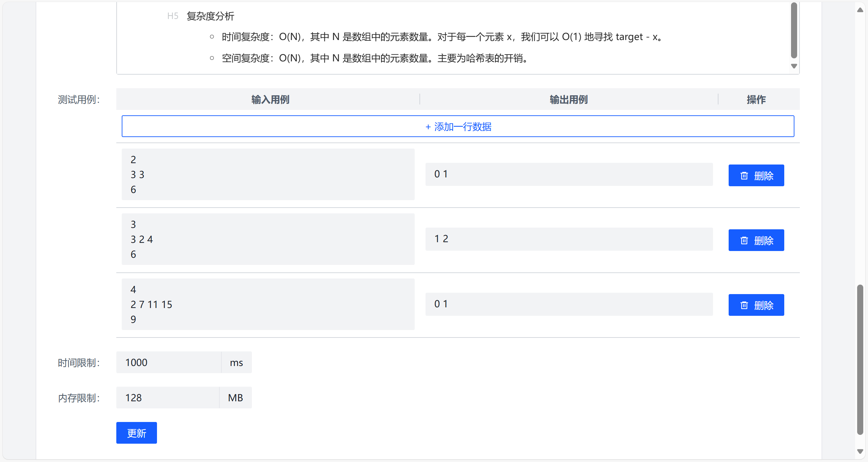Click the main page scrollbar thumb
868x462 pixels.
coord(860,360)
